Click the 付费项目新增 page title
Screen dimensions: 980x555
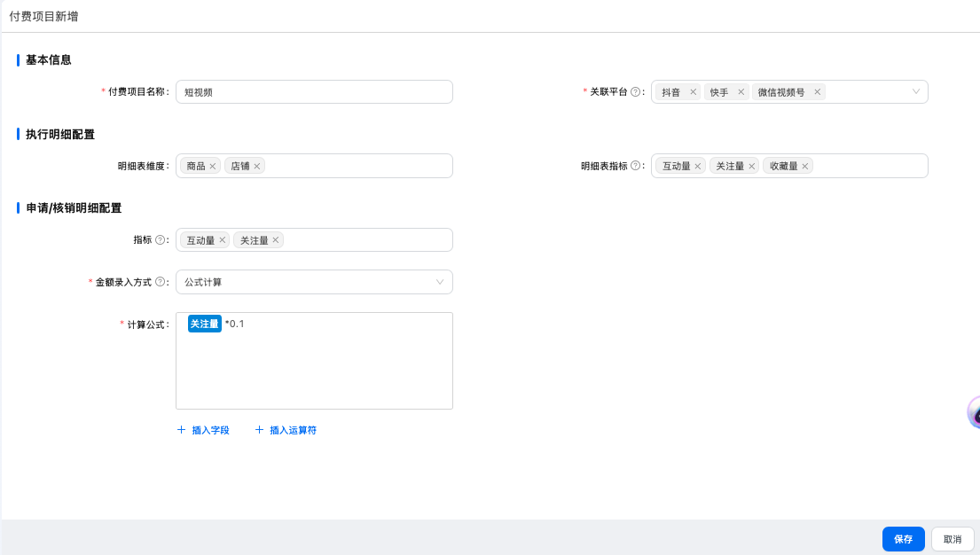coord(43,16)
